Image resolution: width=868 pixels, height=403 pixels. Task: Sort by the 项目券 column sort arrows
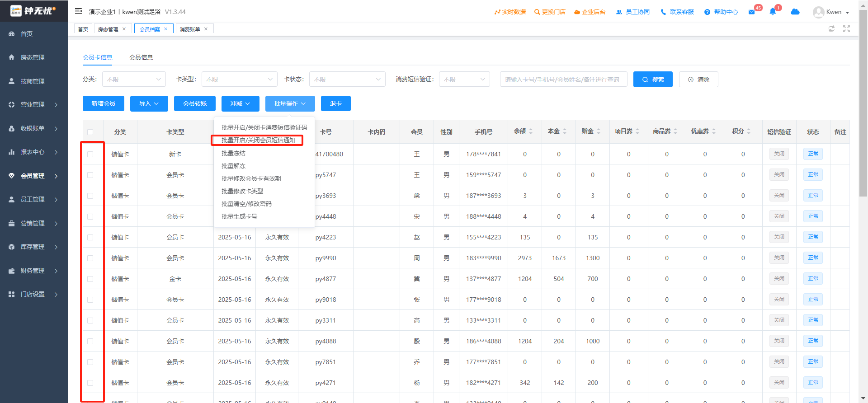(637, 131)
